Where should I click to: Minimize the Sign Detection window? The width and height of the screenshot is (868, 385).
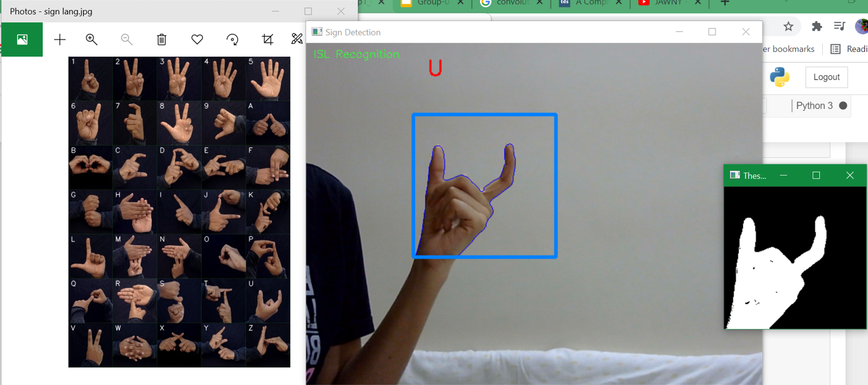679,32
